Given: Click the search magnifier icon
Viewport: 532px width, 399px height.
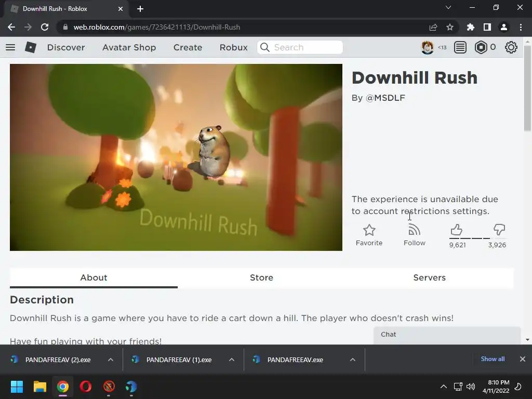Looking at the screenshot, I should point(265,47).
